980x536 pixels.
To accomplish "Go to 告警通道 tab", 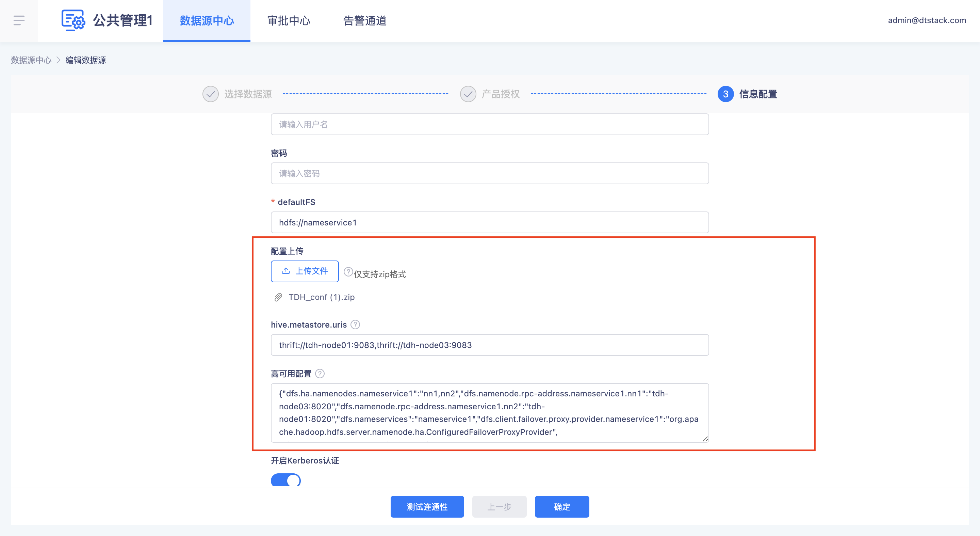I will tap(365, 20).
